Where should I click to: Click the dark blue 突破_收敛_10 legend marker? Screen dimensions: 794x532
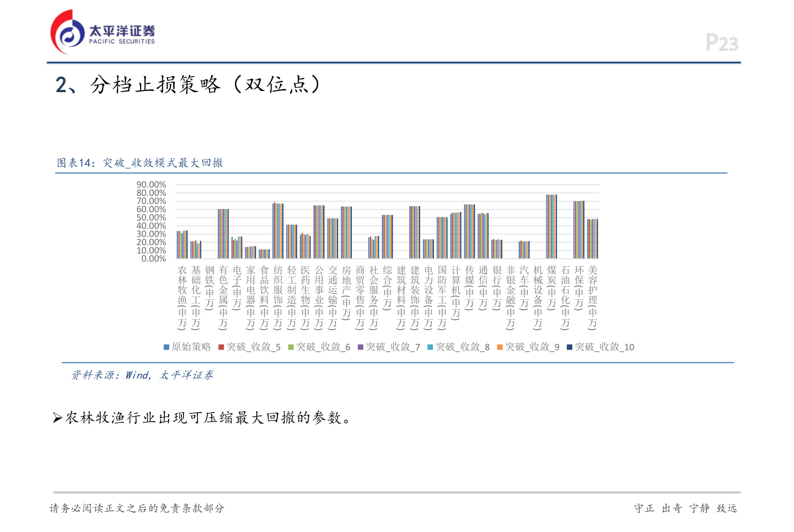coord(570,347)
